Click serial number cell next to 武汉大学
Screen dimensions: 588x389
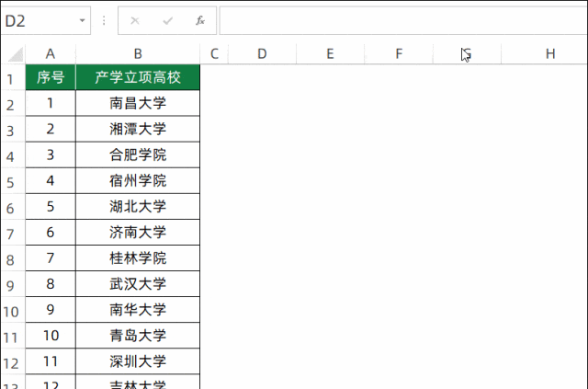coord(51,284)
